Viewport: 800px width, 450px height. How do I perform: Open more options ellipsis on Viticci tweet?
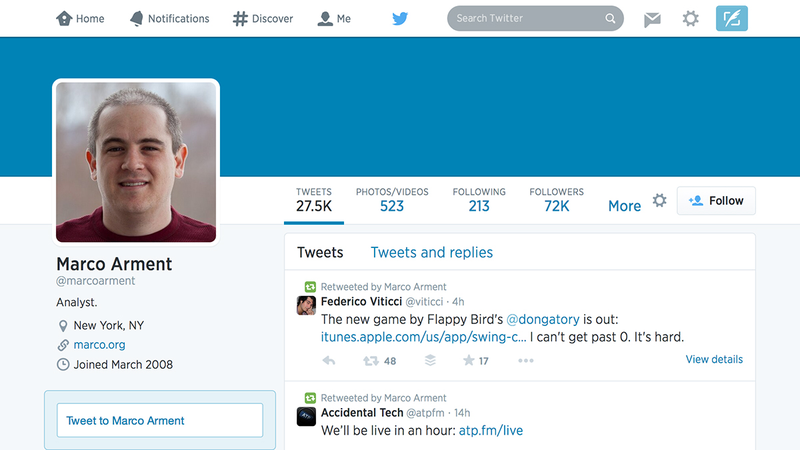point(526,361)
